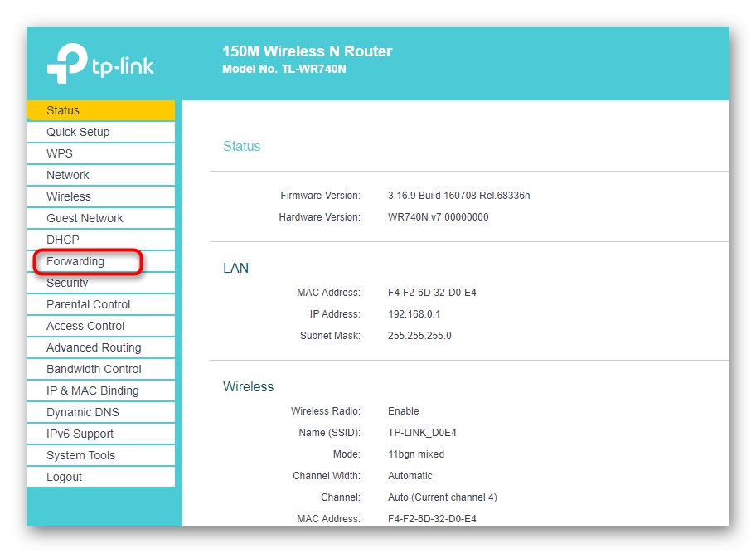
Task: Click the Auto (Current channel 4) value
Action: pyautogui.click(x=442, y=497)
